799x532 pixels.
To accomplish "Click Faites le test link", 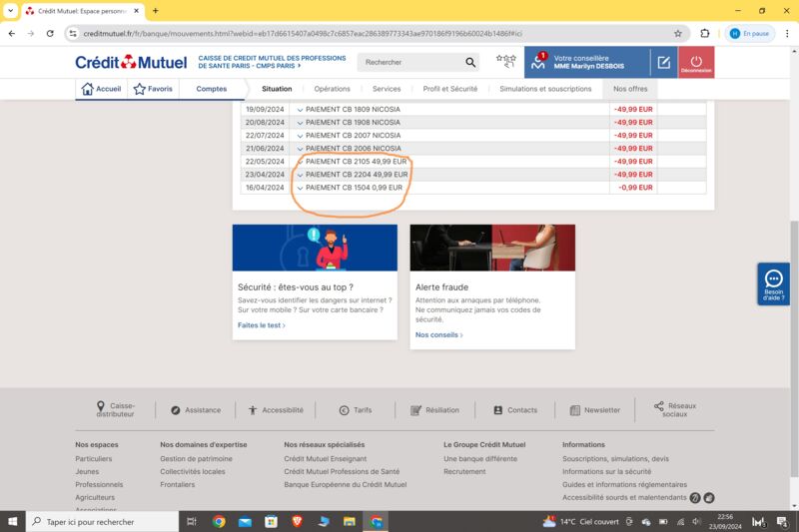I will [261, 325].
